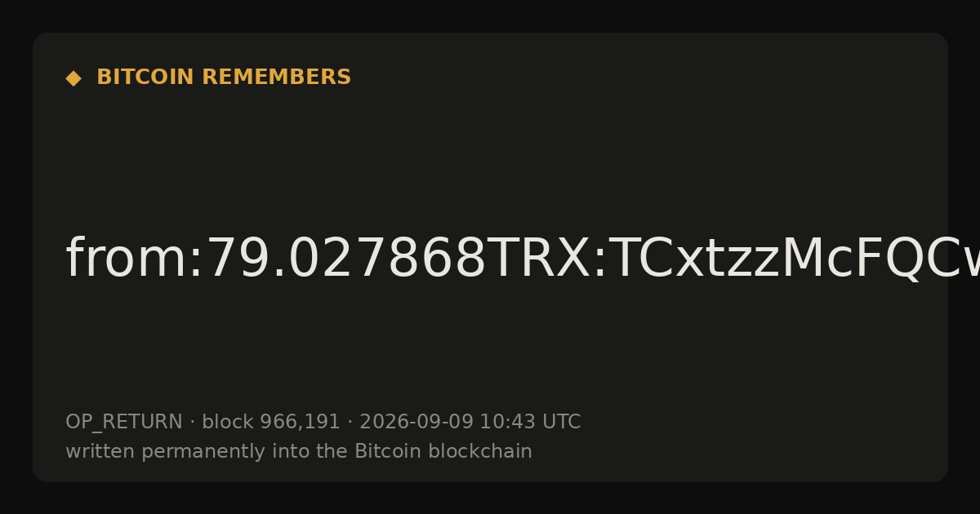Click the dot separator after 966,191

point(350,423)
